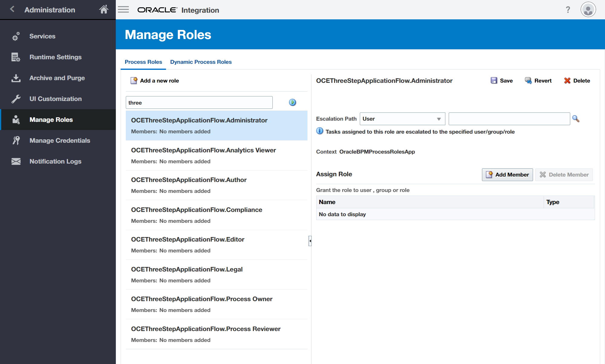605x364 pixels.
Task: Click the Archive and Purge download icon
Action: [16, 78]
